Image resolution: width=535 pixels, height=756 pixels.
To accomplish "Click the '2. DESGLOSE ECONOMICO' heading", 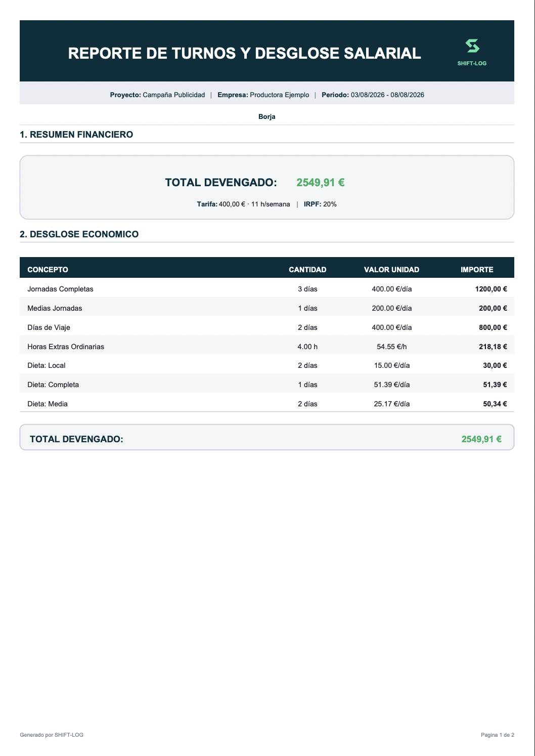I will 79,234.
